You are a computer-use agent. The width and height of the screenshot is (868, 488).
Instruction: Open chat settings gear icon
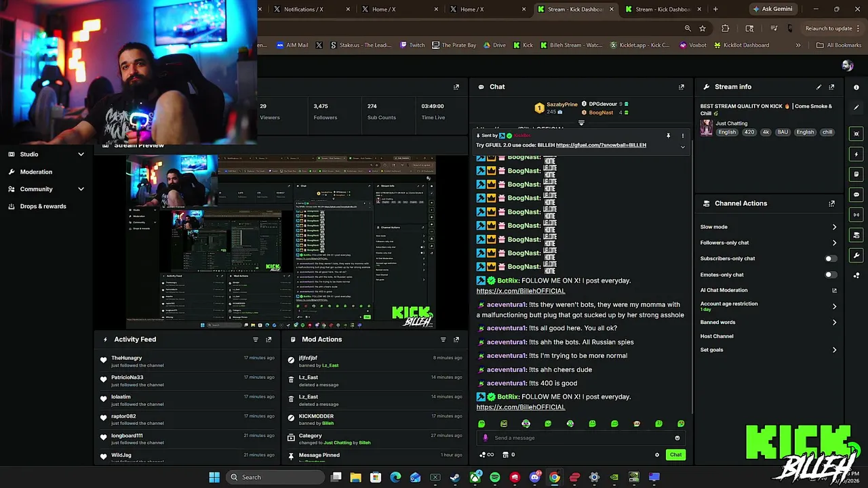tap(656, 455)
